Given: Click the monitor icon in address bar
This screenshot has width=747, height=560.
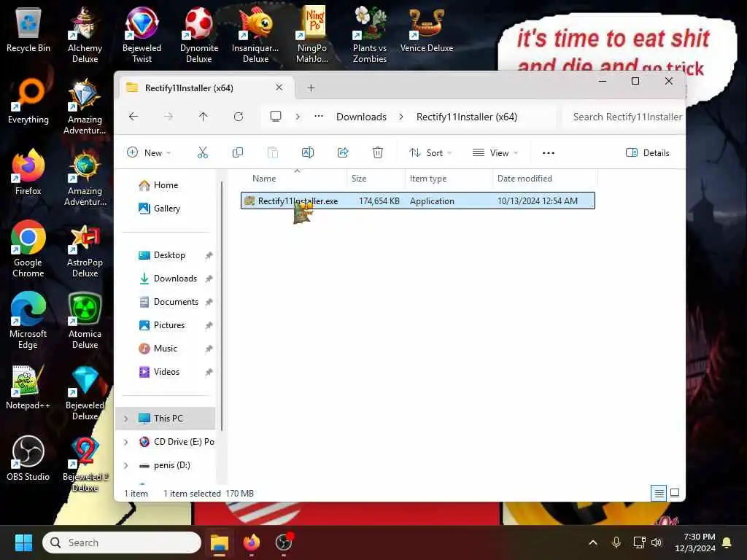Looking at the screenshot, I should 275,116.
